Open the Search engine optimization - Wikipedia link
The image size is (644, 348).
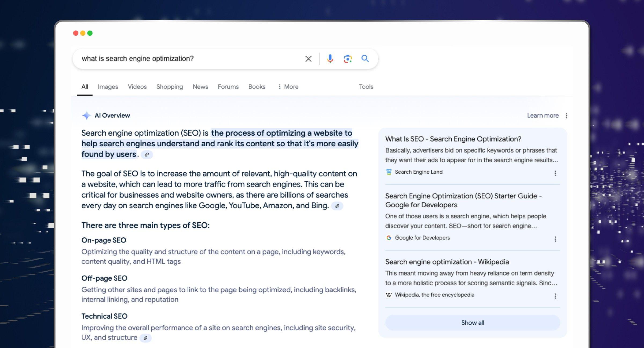[447, 262]
